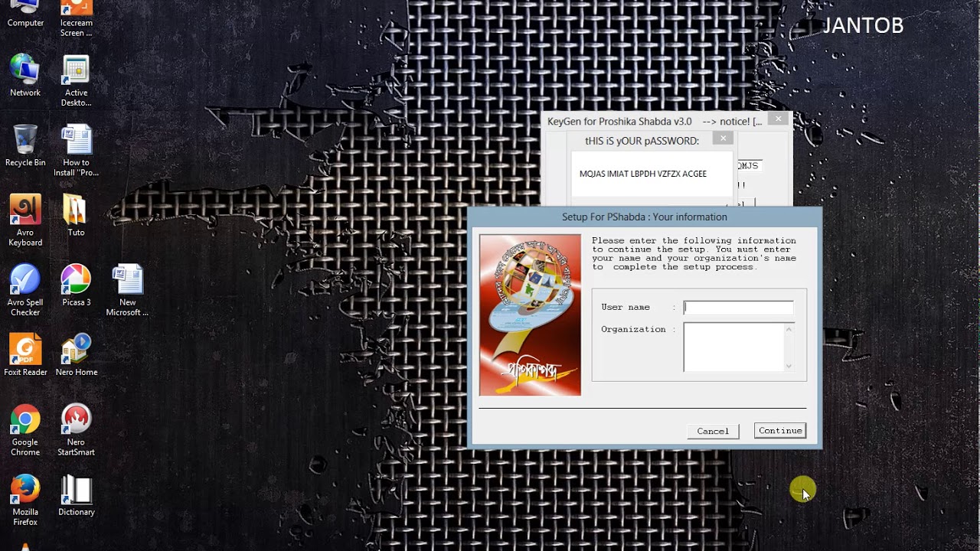Open the Dictionary shortcut
This screenshot has width=980, height=551.
[76, 495]
